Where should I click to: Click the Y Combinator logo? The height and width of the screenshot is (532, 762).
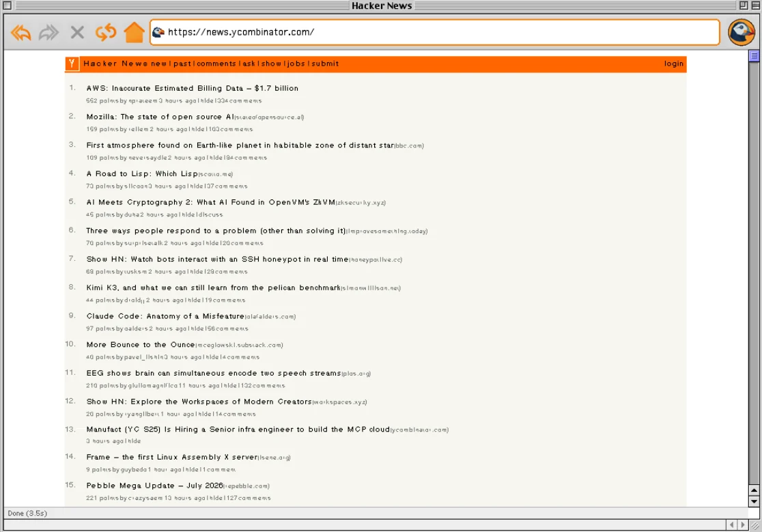(72, 64)
